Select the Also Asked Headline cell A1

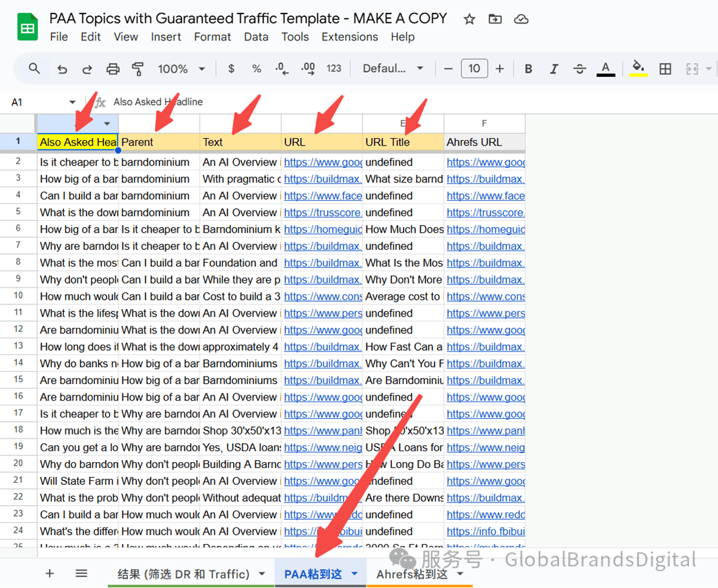point(77,142)
